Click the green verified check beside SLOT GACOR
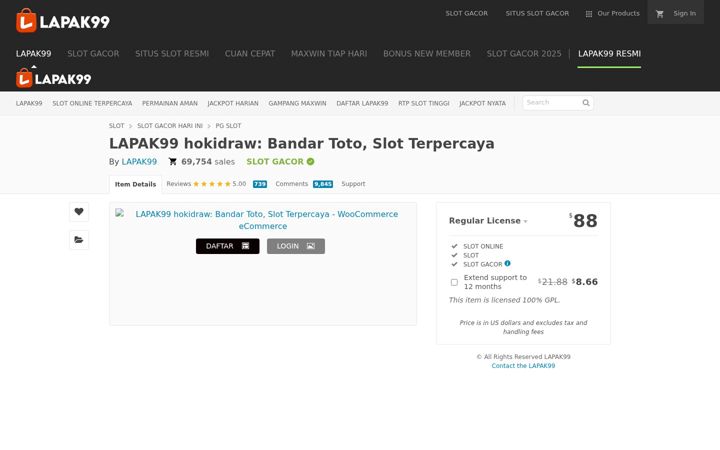720x450 pixels. [x=310, y=162]
